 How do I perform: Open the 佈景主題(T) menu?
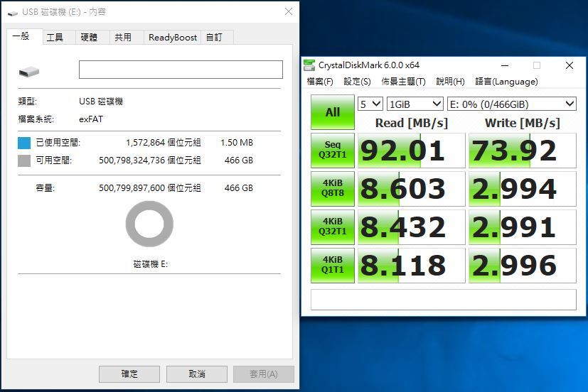403,81
